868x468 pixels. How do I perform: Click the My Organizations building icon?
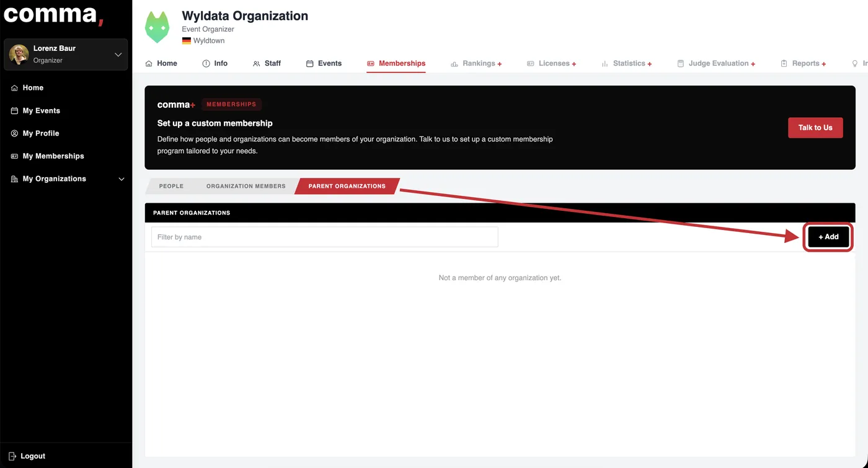tap(14, 179)
